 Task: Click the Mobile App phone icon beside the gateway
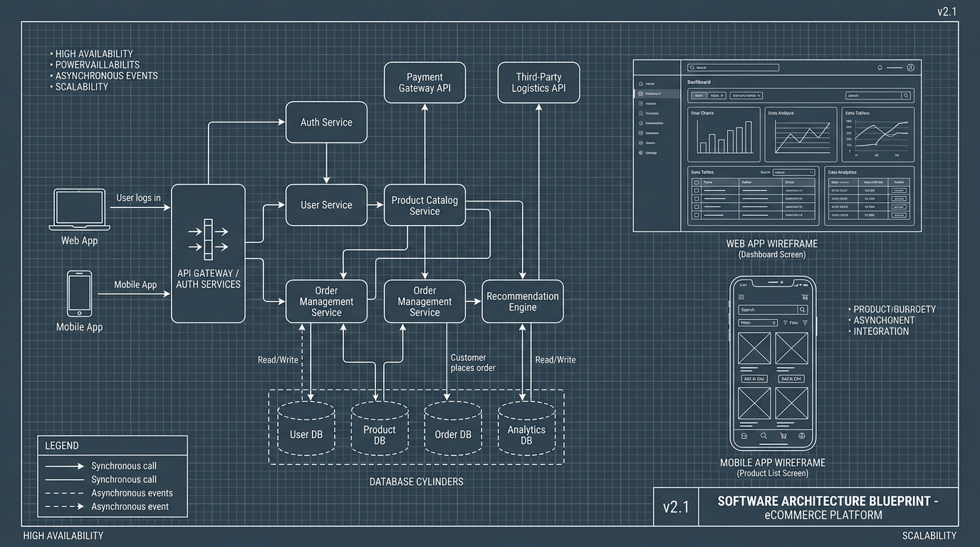tap(79, 293)
